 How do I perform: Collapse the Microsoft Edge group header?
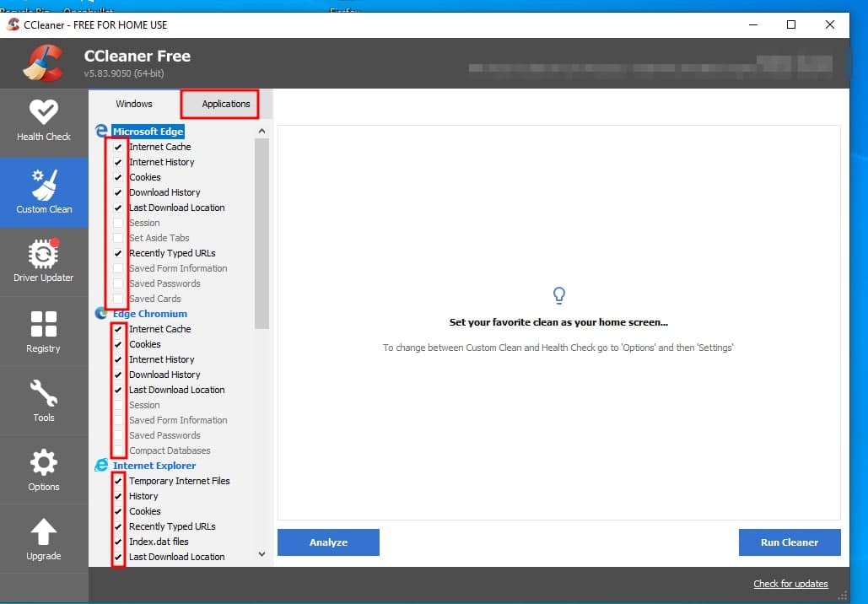click(x=148, y=132)
